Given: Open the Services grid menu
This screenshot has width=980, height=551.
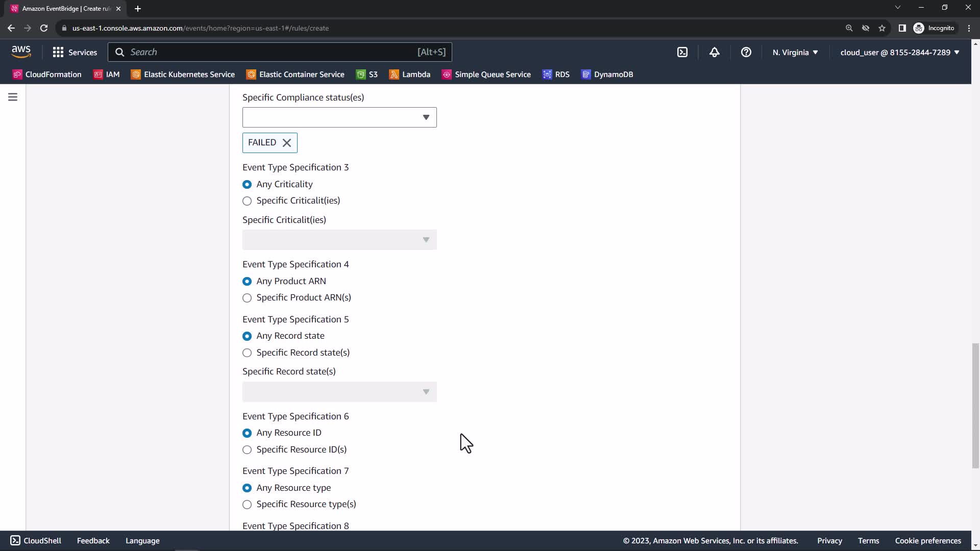Looking at the screenshot, I should pyautogui.click(x=75, y=52).
